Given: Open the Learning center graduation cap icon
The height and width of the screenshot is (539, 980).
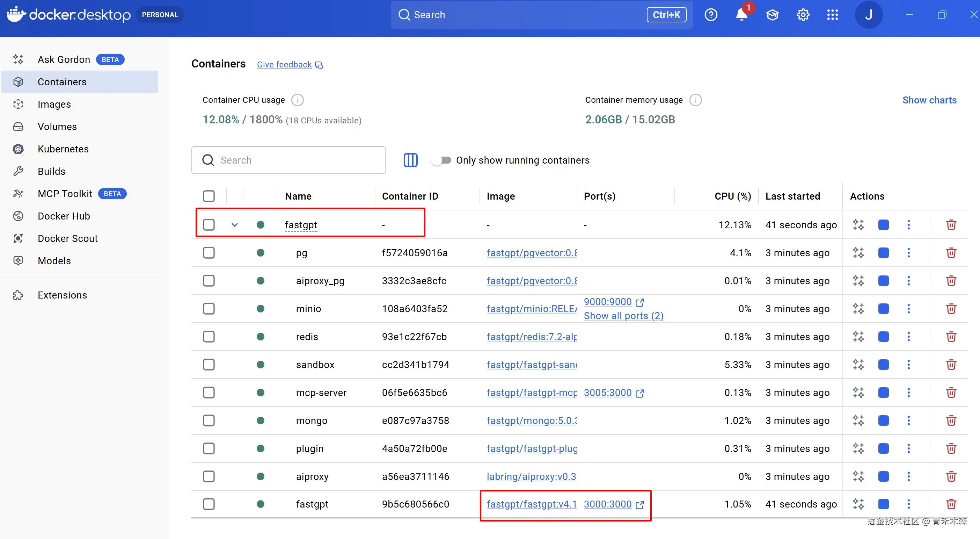Looking at the screenshot, I should click(x=772, y=14).
